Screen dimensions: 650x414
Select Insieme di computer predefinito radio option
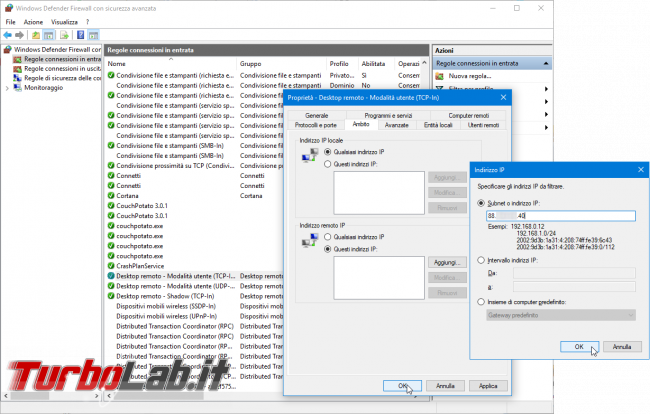click(x=481, y=302)
